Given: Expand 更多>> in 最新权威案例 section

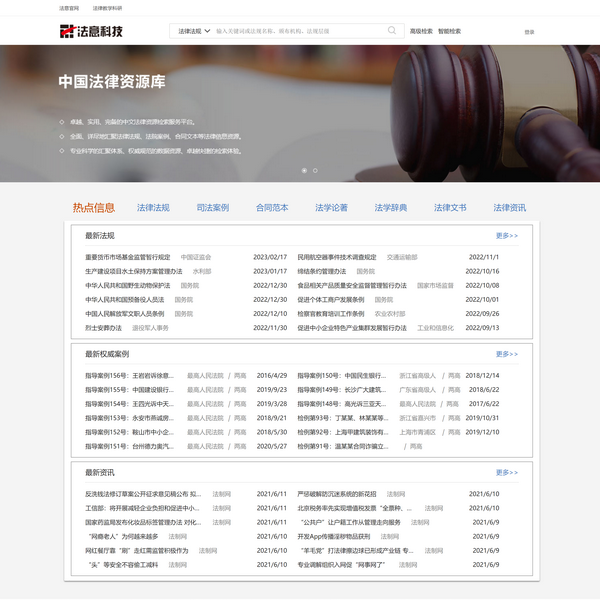Looking at the screenshot, I should point(507,354).
